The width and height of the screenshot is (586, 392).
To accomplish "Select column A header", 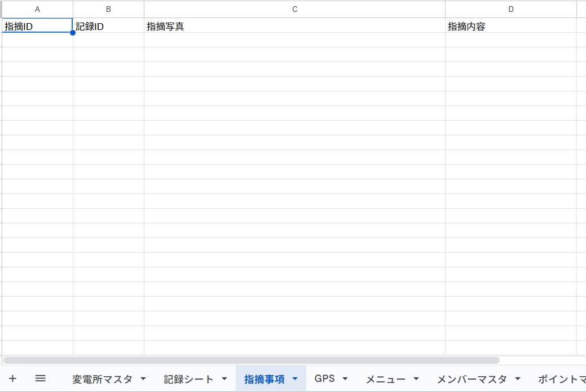I will coord(37,10).
